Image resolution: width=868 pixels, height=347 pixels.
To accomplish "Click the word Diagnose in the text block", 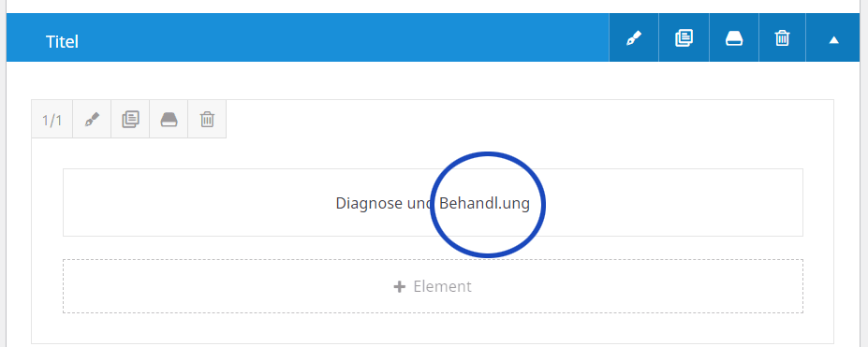I will (x=369, y=203).
